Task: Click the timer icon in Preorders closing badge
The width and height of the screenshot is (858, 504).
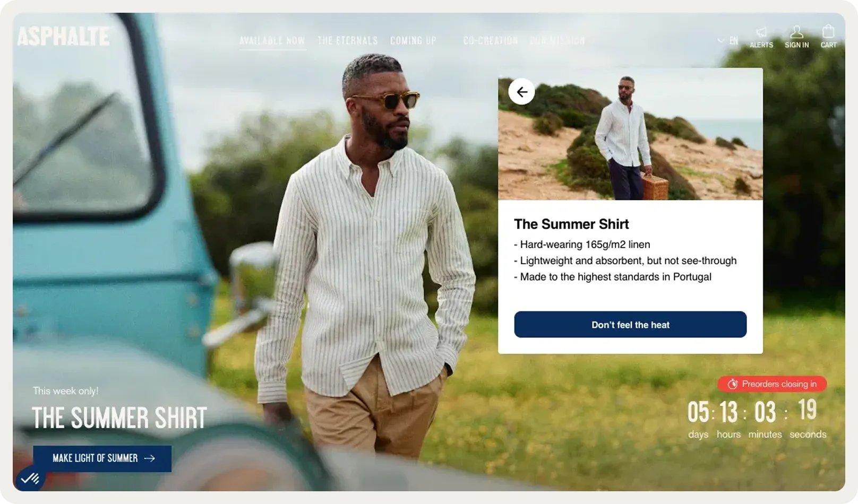Action: click(x=733, y=384)
